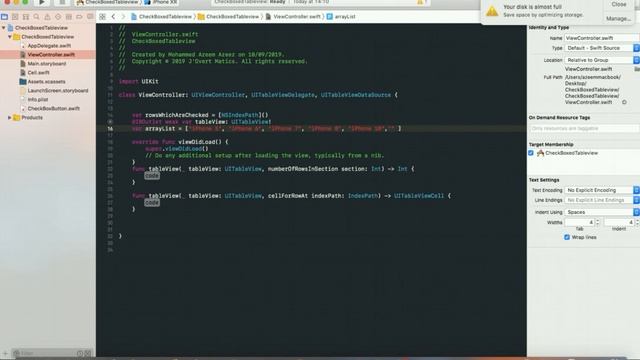Viewport: 640px width, 360px height.
Task: Open the Test navigator diamond icon
Action: coord(58,17)
